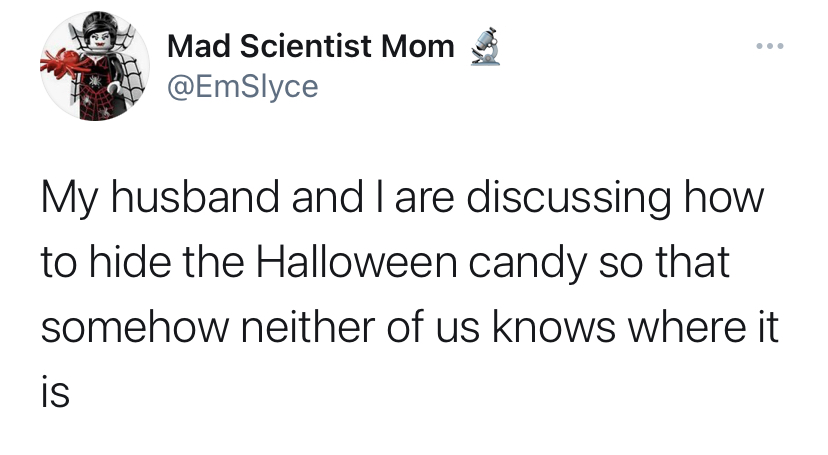The width and height of the screenshot is (828, 455).
Task: Open the Lego spider lady profile picture
Action: [94, 66]
